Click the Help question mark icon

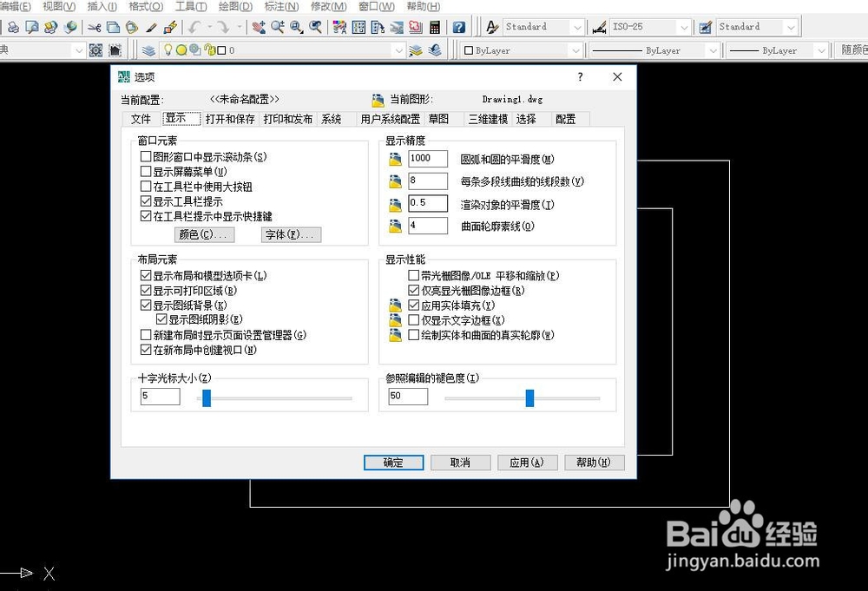458,27
